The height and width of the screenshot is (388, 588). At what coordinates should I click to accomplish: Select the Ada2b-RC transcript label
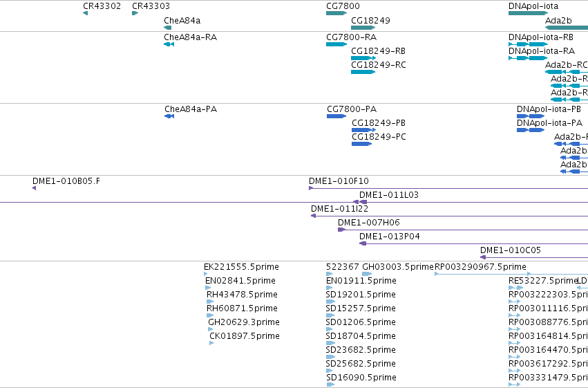567,65
